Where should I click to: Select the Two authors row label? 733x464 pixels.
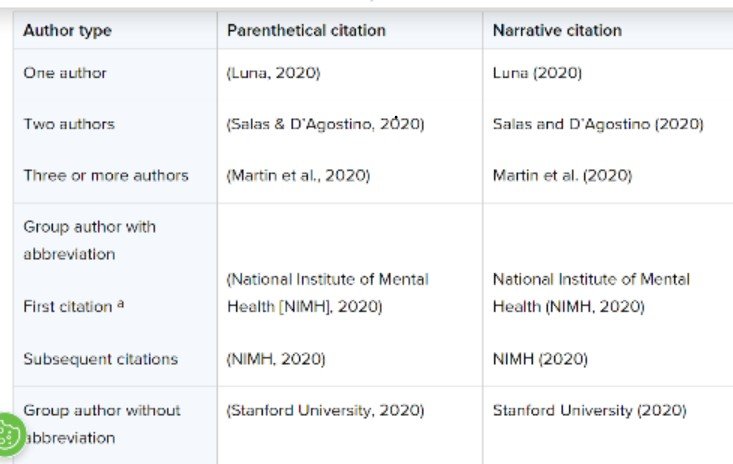[69, 124]
